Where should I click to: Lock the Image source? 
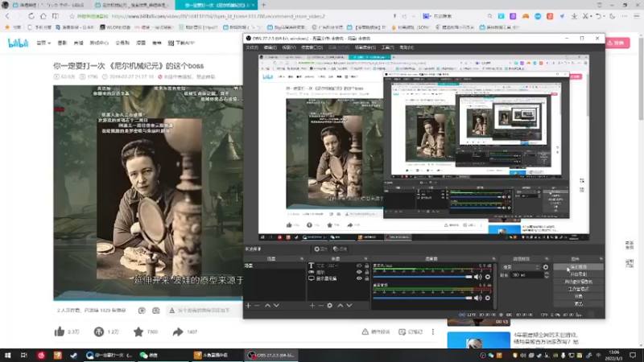coord(367,272)
